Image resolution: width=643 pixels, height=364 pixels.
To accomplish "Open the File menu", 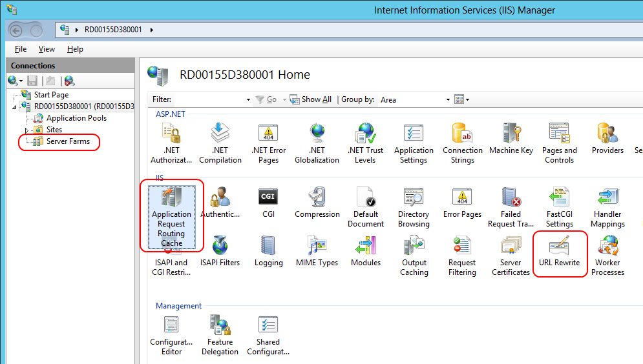I will tap(21, 49).
